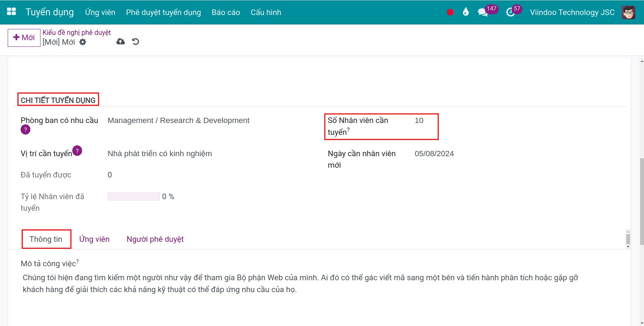Switch to the Người phê duyệt tab
The image size is (644, 326).
[155, 239]
